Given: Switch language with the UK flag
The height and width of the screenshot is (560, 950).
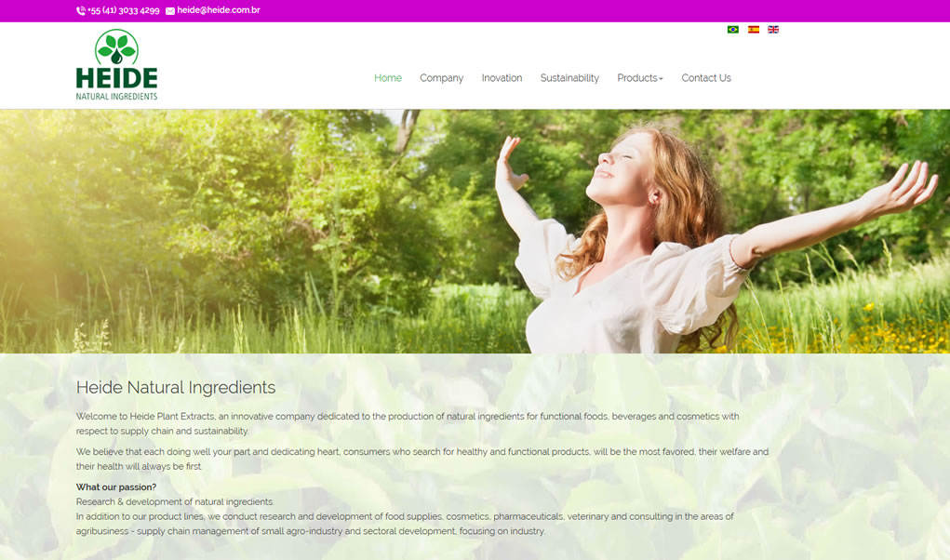Looking at the screenshot, I should [773, 29].
